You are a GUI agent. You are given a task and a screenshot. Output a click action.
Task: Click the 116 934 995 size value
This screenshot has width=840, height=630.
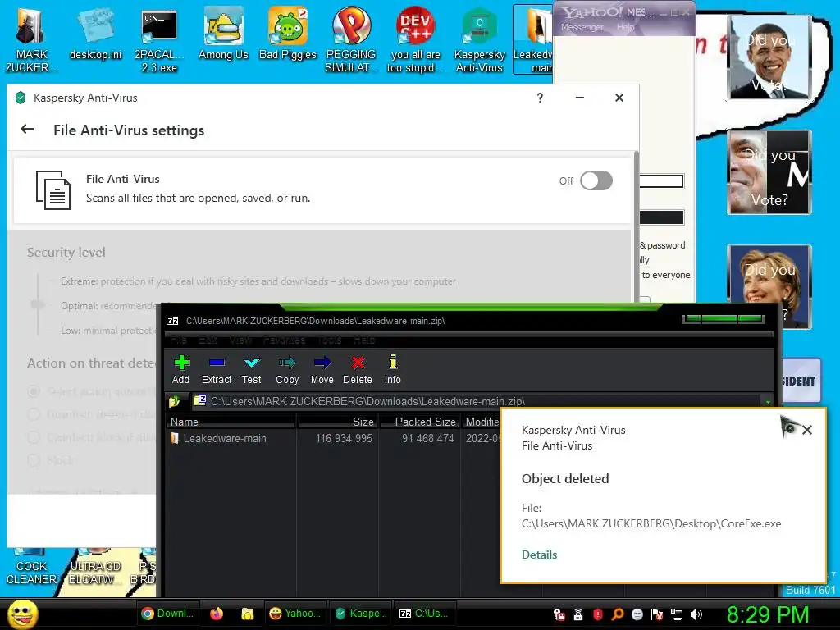[344, 438]
